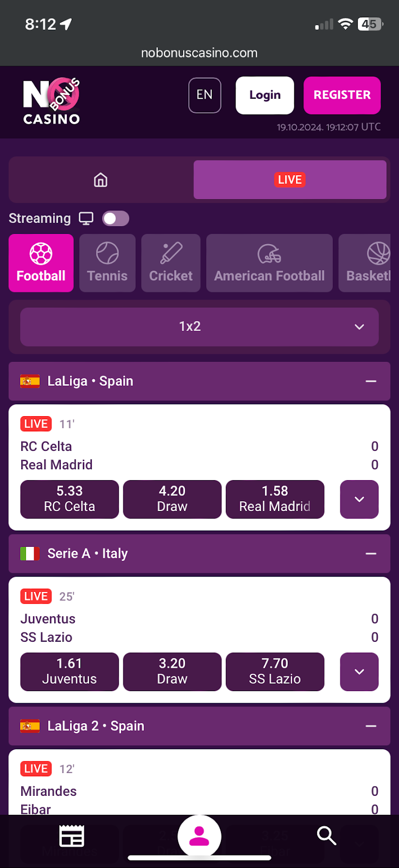Expand more markets for RC Celta match

[359, 499]
